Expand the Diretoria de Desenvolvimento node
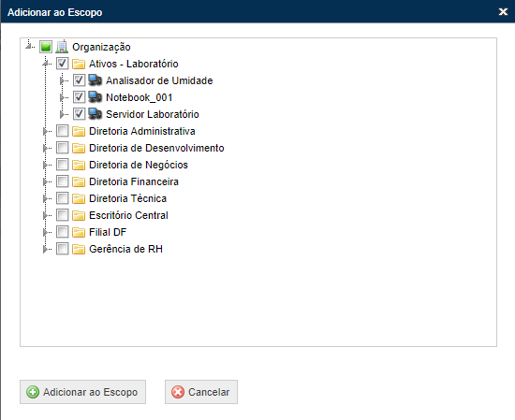Screen dimensions: 515x420 click(x=45, y=148)
